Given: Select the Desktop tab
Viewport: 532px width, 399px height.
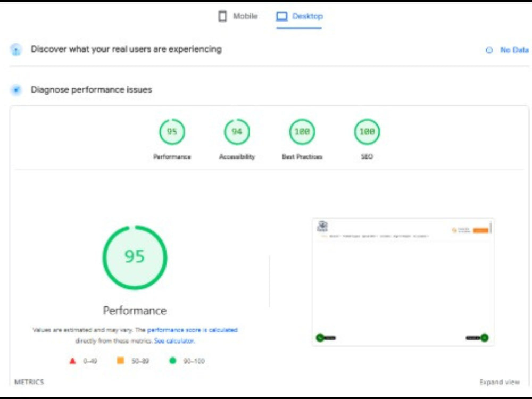Looking at the screenshot, I should (299, 16).
